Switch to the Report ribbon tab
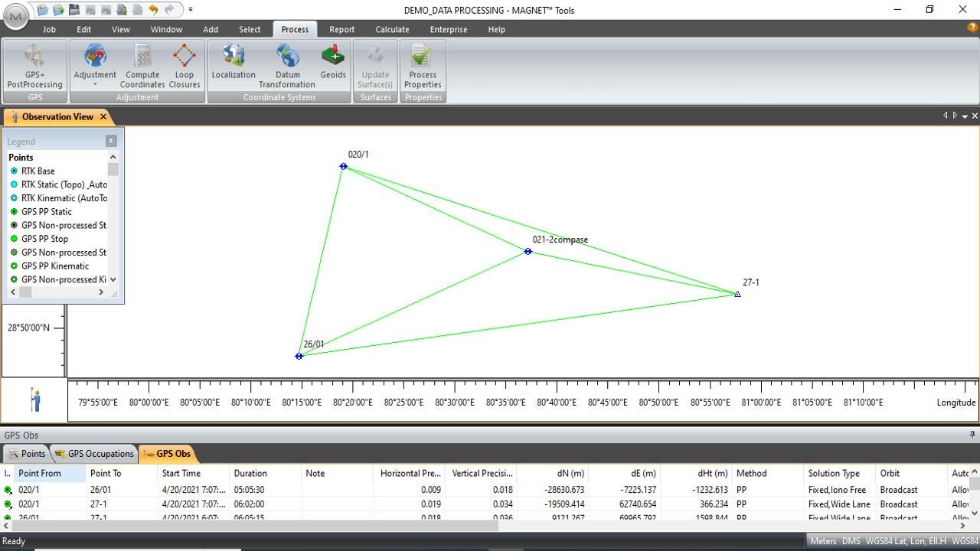The width and height of the screenshot is (980, 551). click(x=341, y=29)
